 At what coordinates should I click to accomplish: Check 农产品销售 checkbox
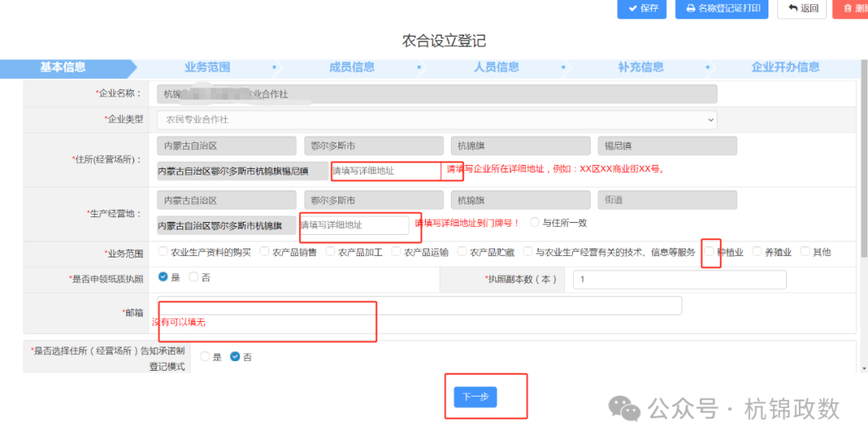tap(264, 252)
